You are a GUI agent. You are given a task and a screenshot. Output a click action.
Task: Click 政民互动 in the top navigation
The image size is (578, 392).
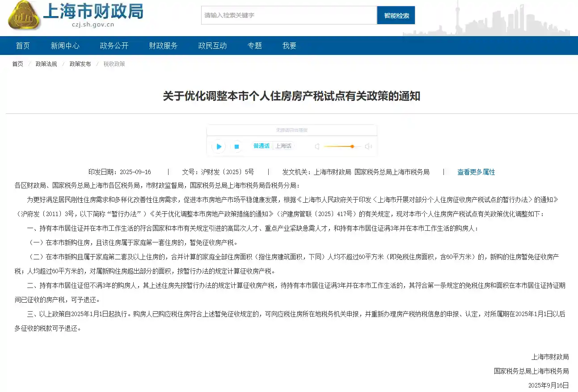pyautogui.click(x=212, y=45)
